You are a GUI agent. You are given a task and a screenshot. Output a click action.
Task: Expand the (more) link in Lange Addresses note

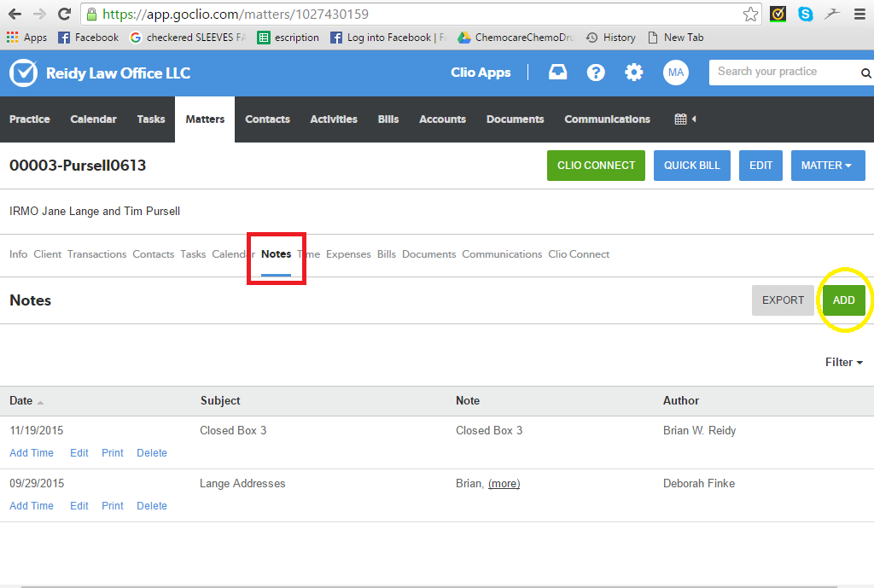tap(504, 484)
